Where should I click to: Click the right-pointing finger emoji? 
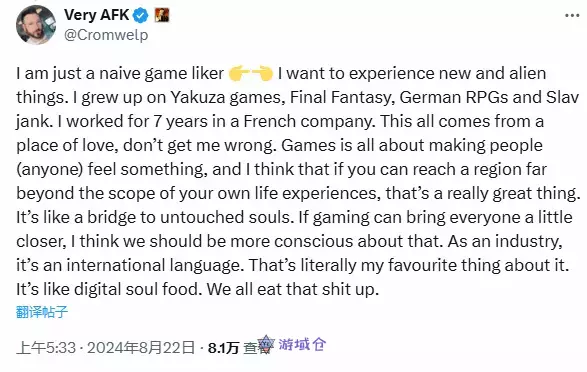tap(239, 73)
